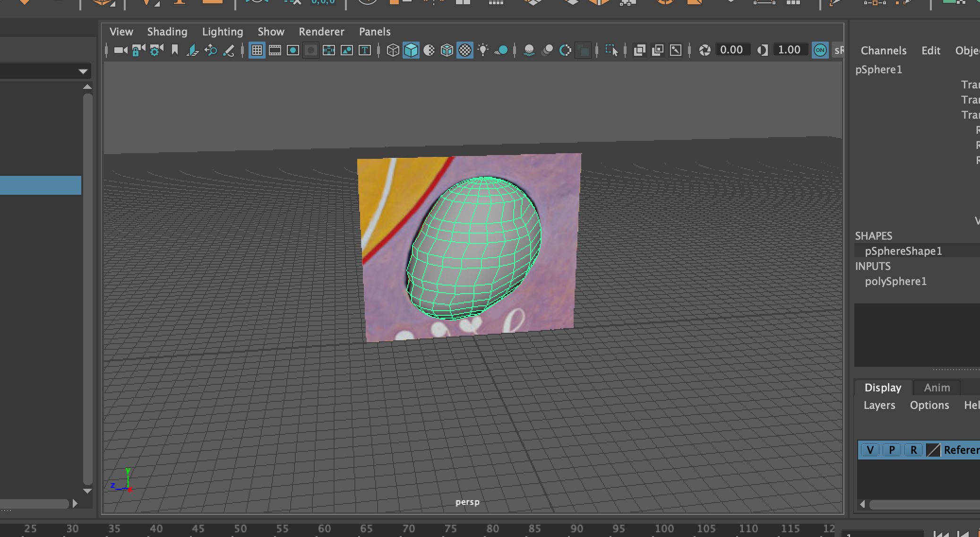
Task: Click layer editor scroll-left arrow
Action: point(862,504)
